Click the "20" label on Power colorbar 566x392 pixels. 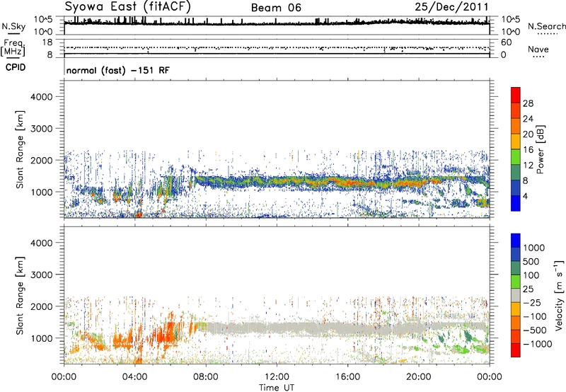(528, 134)
